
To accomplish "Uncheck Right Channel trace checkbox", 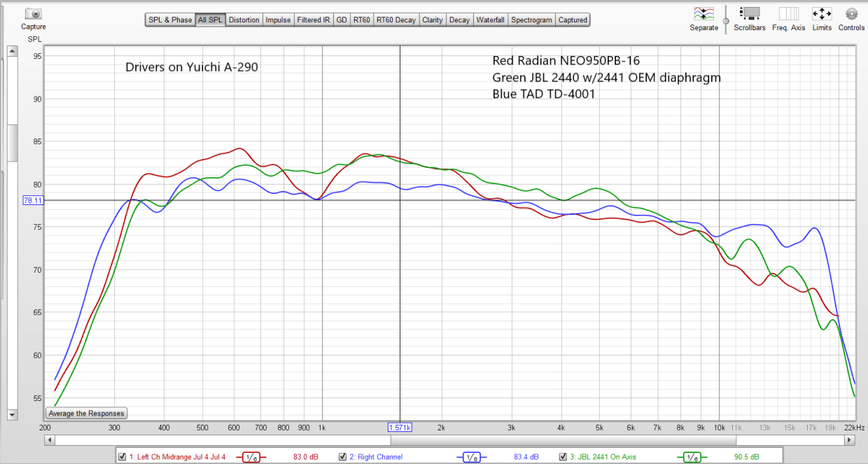I will [342, 457].
